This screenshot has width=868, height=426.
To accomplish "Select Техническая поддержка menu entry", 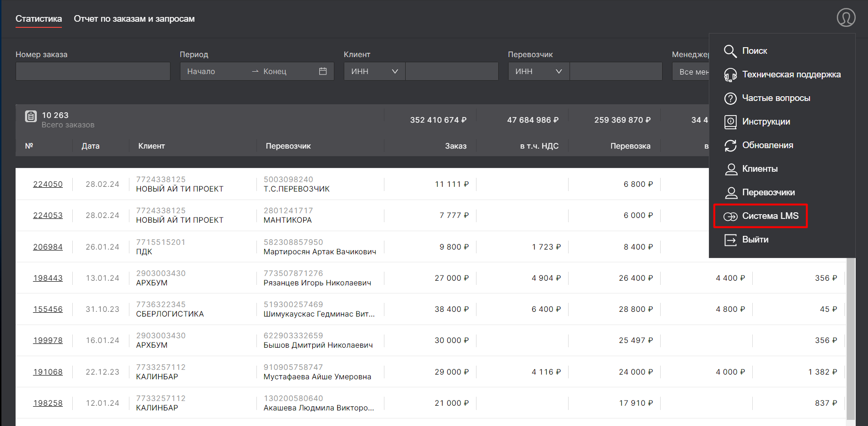I will point(791,75).
